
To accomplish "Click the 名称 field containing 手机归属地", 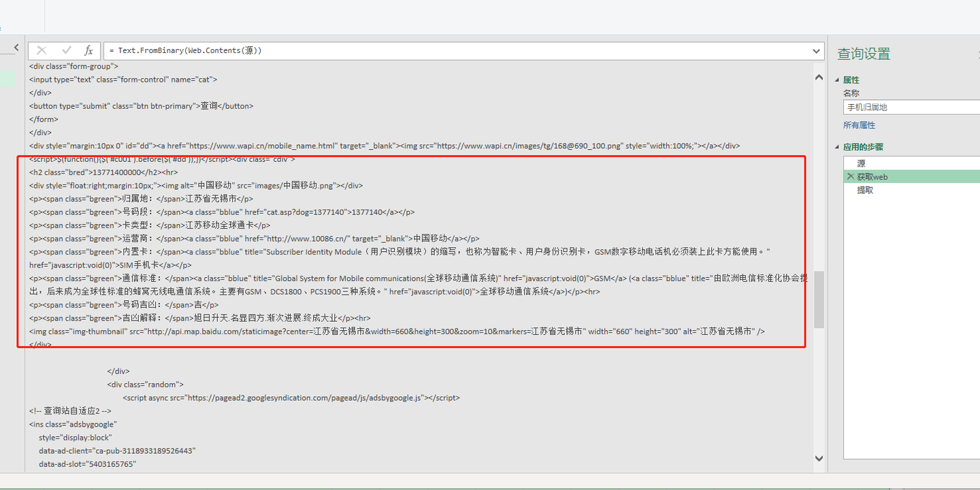I will (911, 107).
